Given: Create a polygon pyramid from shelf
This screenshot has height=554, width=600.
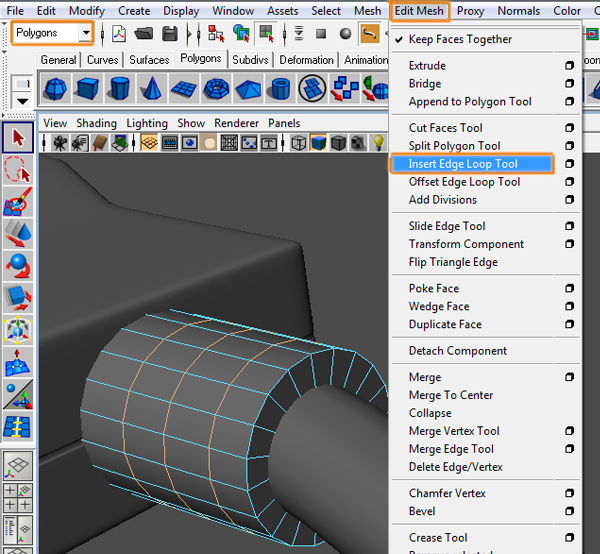Looking at the screenshot, I should pyautogui.click(x=248, y=89).
